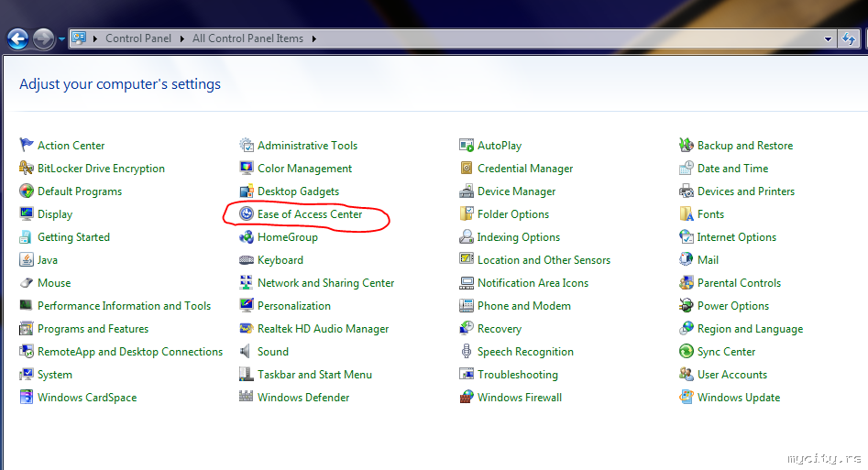Click the Keyboard icon
The height and width of the screenshot is (470, 868).
[247, 259]
